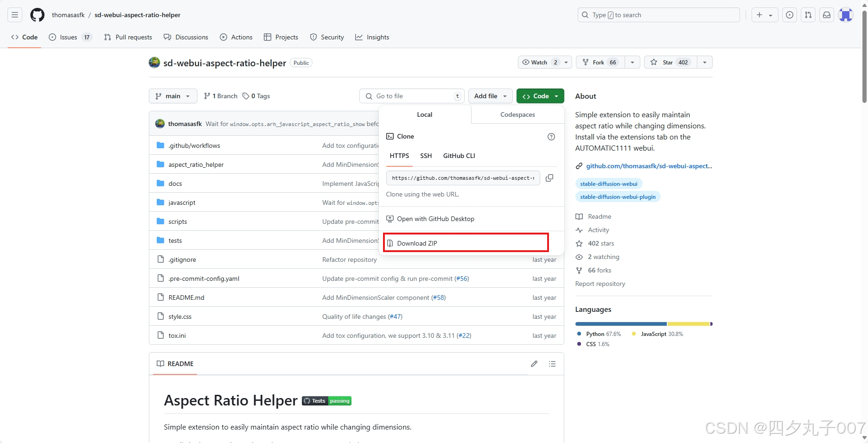Click the Python language bar segment
868x443 pixels.
621,324
